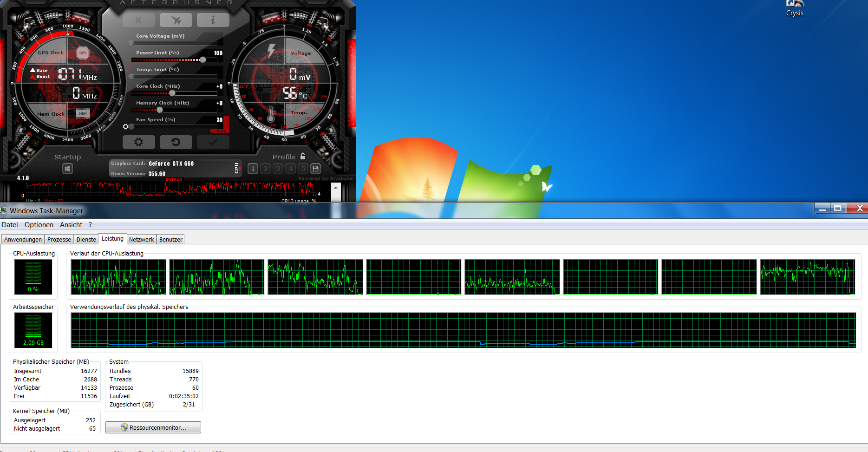This screenshot has width=868, height=452.
Task: Click the GPU chip icon in the GPU Clock gauge
Action: tap(83, 52)
